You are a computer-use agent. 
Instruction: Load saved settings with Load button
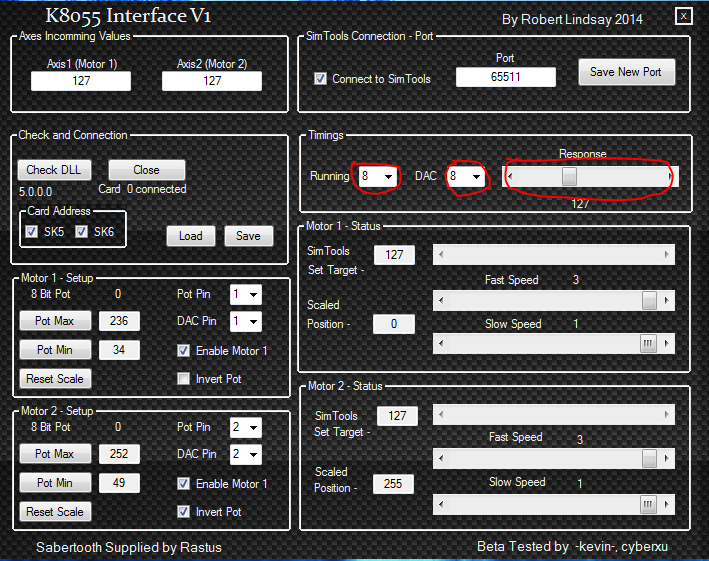pos(190,236)
